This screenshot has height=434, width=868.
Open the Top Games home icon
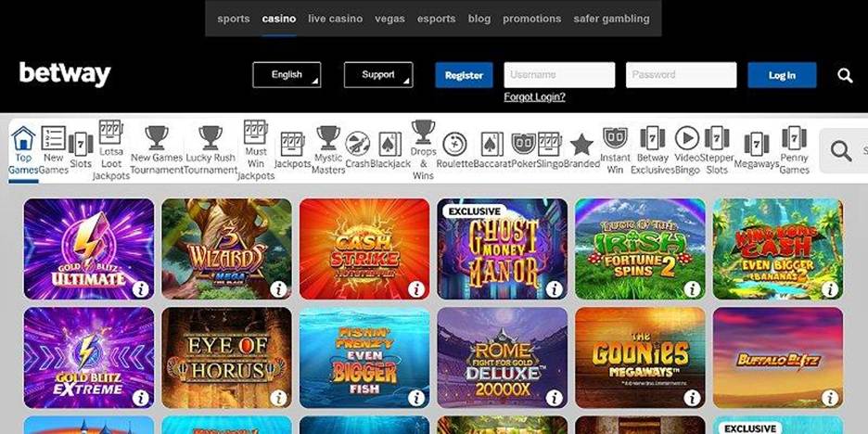click(23, 138)
